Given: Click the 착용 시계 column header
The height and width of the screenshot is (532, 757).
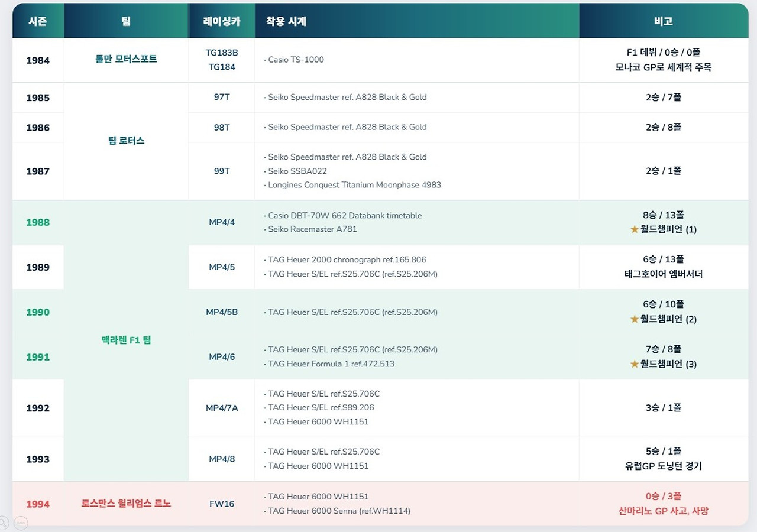Looking at the screenshot, I should coord(417,21).
